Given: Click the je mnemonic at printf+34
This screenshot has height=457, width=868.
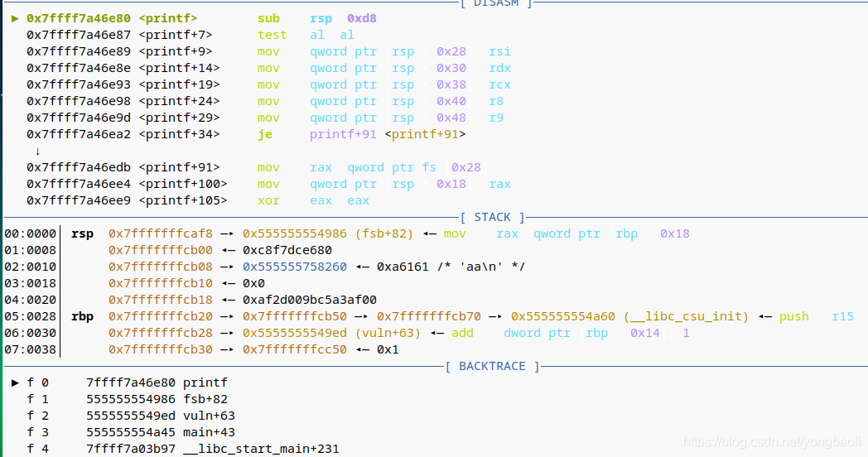Looking at the screenshot, I should [x=264, y=134].
